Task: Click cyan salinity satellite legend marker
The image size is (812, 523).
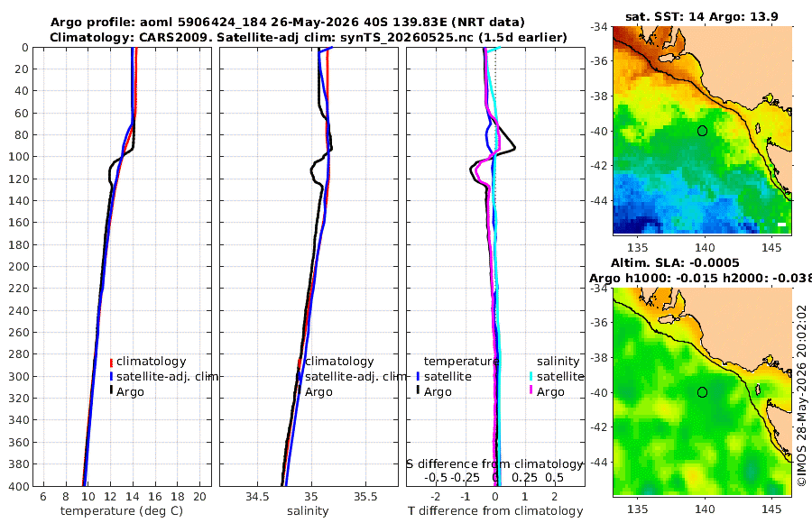Action: (x=531, y=376)
